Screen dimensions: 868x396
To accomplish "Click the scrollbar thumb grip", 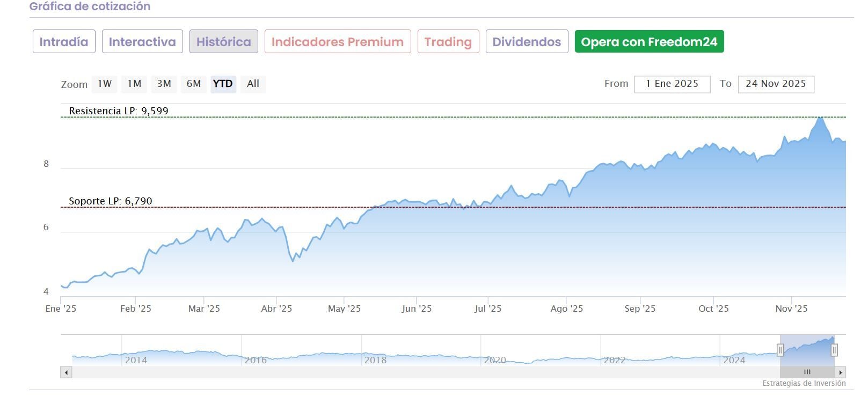I will pyautogui.click(x=807, y=372).
